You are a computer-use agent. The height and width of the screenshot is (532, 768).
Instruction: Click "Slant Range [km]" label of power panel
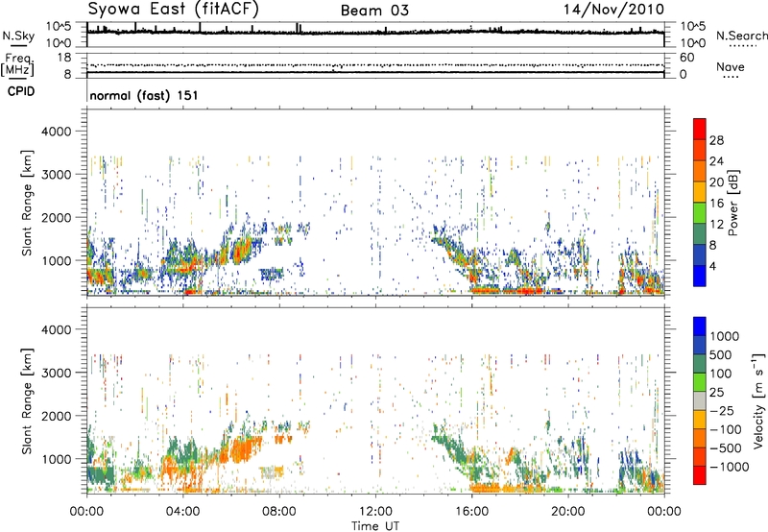point(28,203)
